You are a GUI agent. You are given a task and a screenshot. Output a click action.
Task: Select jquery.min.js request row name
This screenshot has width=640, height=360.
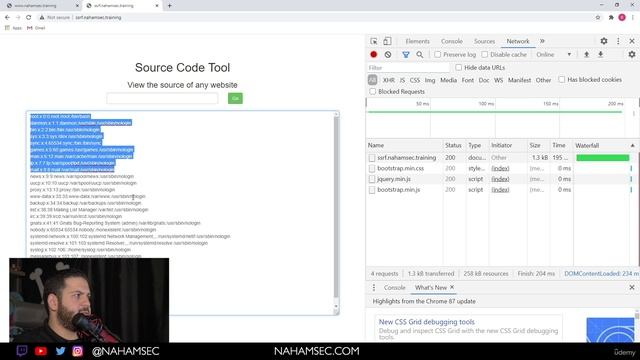click(393, 179)
